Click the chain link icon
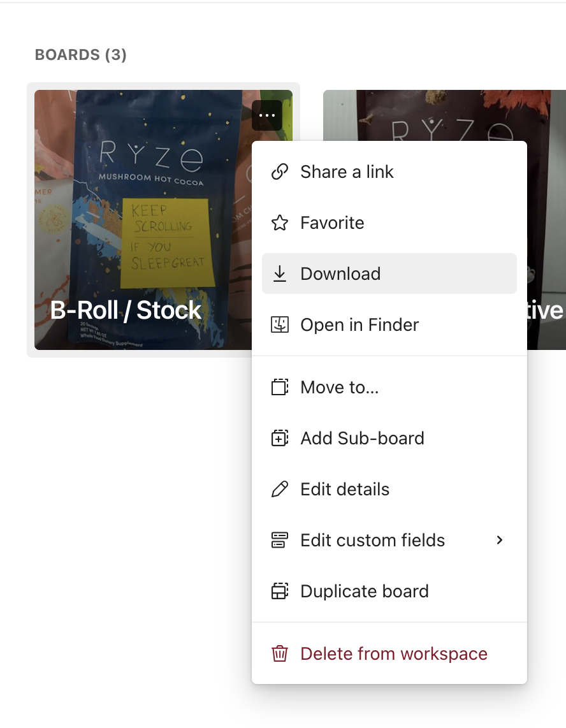The image size is (566, 728). click(x=280, y=172)
